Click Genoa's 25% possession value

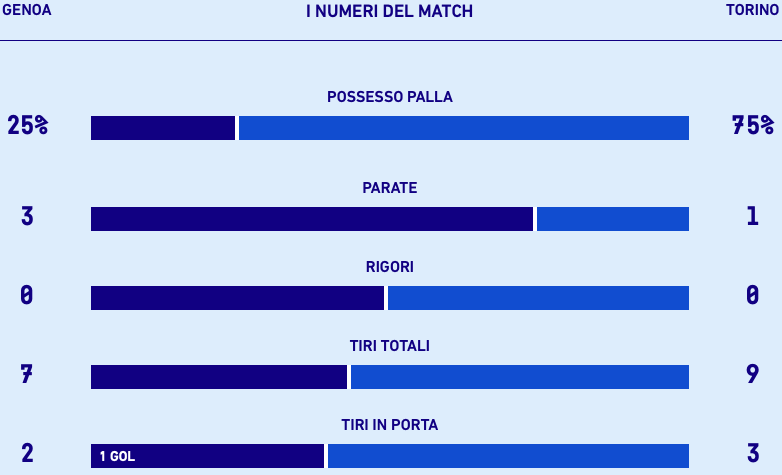point(27,126)
